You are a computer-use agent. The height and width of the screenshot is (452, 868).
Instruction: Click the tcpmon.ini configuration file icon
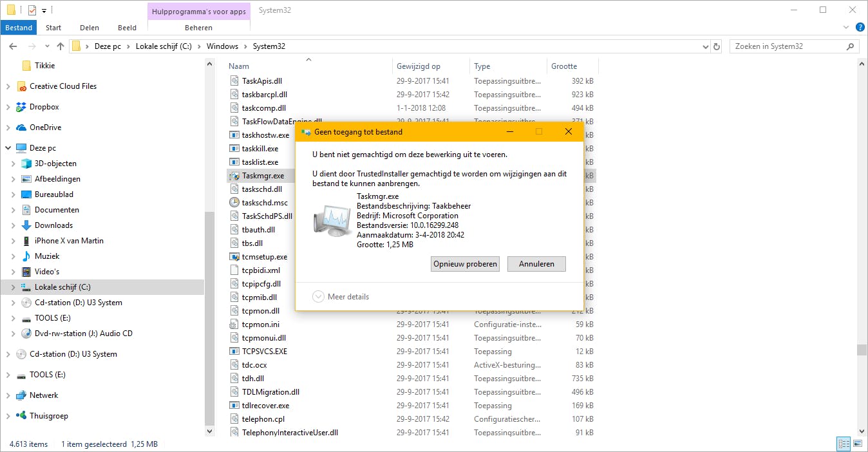coord(234,324)
